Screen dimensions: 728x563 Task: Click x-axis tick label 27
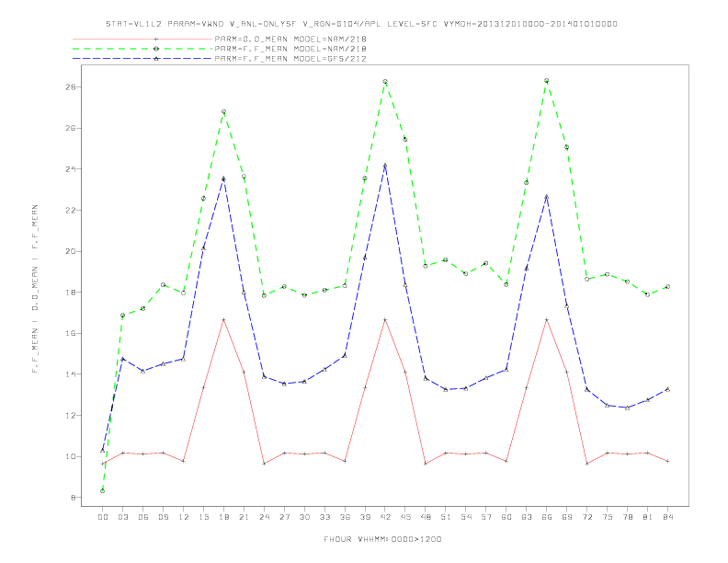[284, 517]
